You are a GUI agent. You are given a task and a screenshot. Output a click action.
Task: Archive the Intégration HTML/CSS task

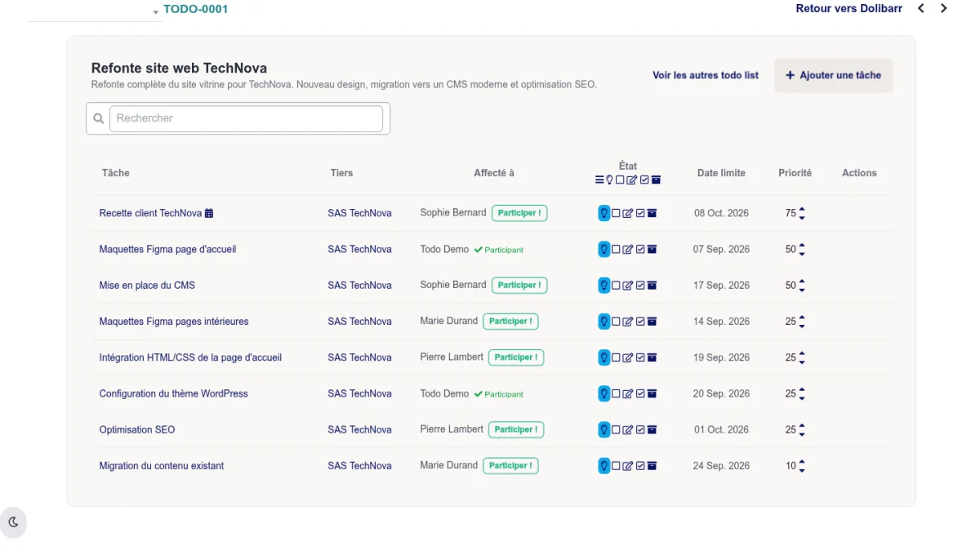coord(652,357)
